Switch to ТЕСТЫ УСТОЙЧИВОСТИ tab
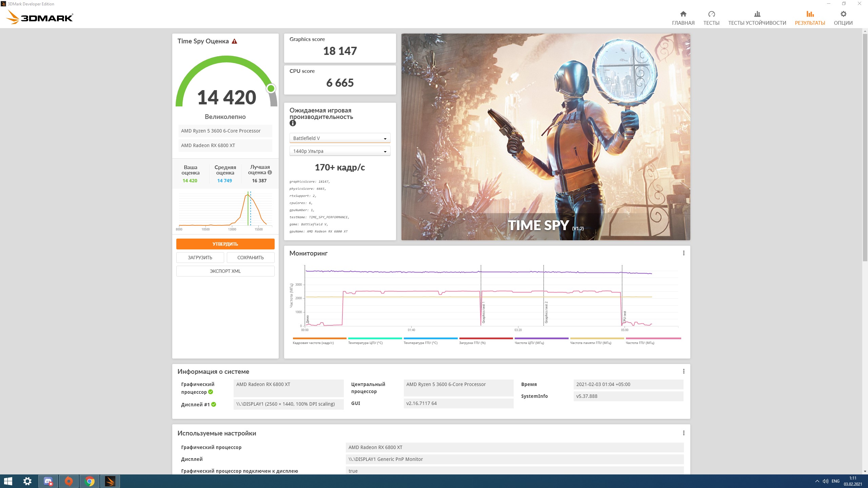Image resolution: width=868 pixels, height=488 pixels. point(757,18)
